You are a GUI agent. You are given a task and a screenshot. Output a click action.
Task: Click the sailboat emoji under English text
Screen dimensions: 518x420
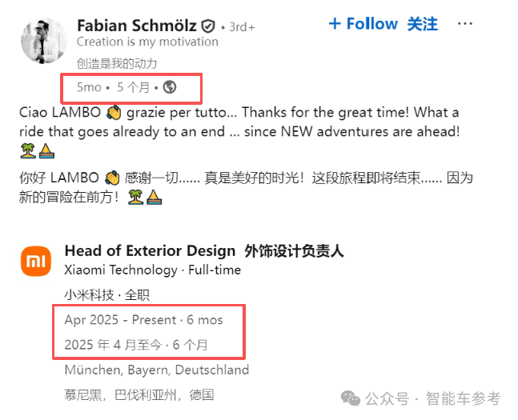[46, 151]
